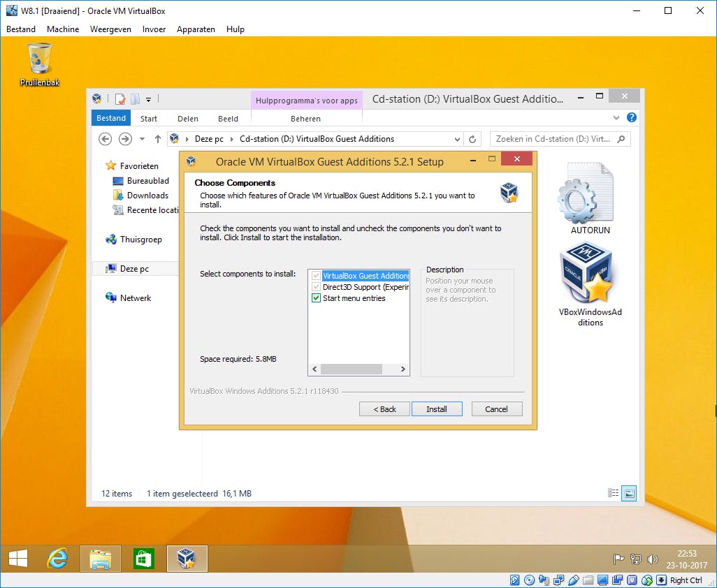Go back in Explorer navigation
Viewport: 717px width, 588px height.
105,139
